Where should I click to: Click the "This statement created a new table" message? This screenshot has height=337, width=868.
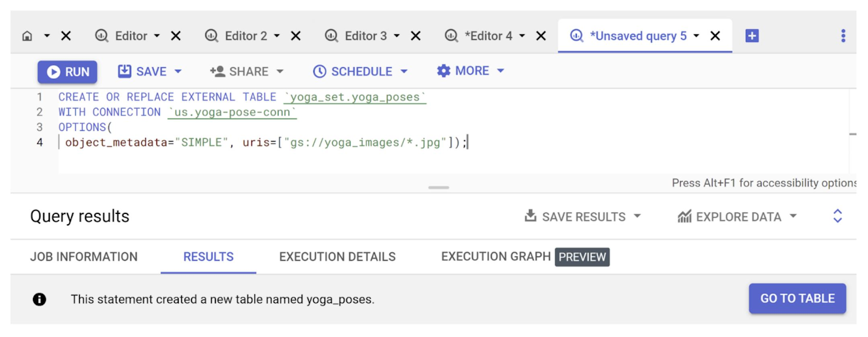point(222,299)
